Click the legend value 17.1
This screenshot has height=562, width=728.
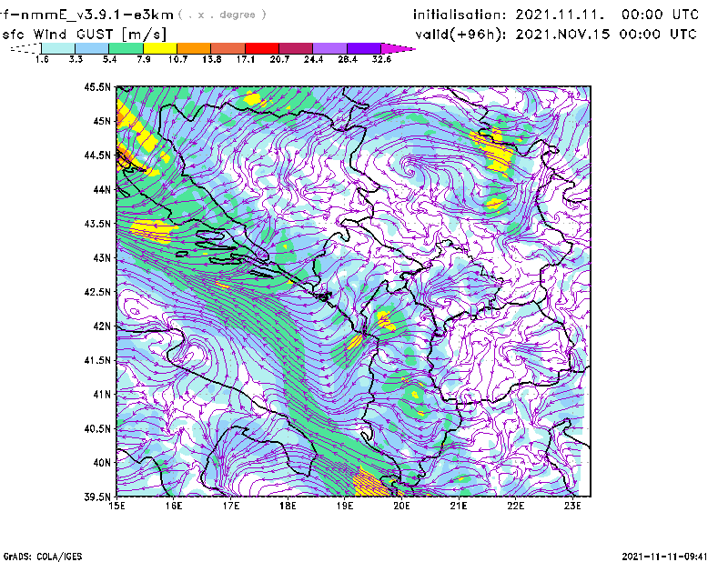point(246,59)
